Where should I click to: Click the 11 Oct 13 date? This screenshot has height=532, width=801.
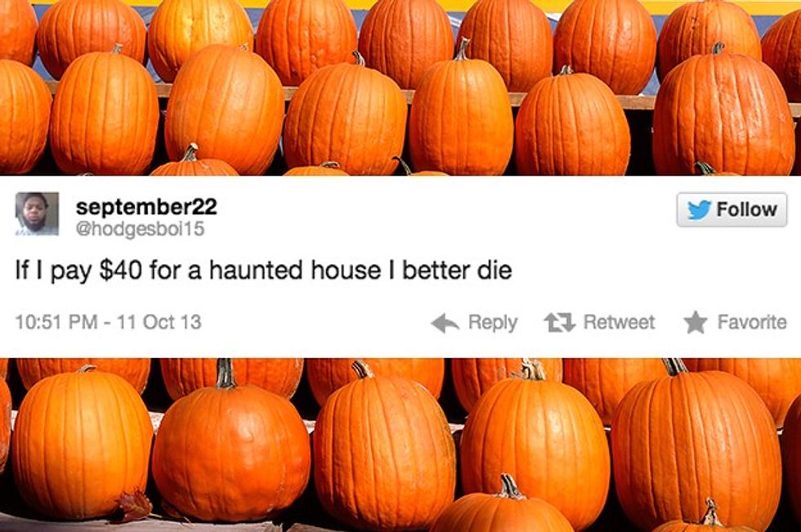[x=159, y=322]
